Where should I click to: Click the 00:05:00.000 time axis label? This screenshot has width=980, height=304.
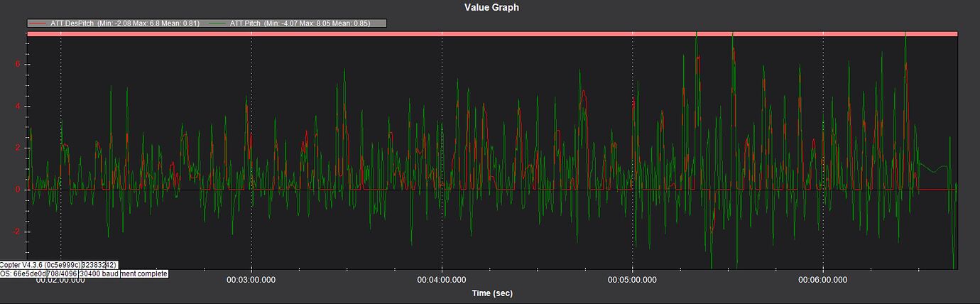click(x=632, y=280)
